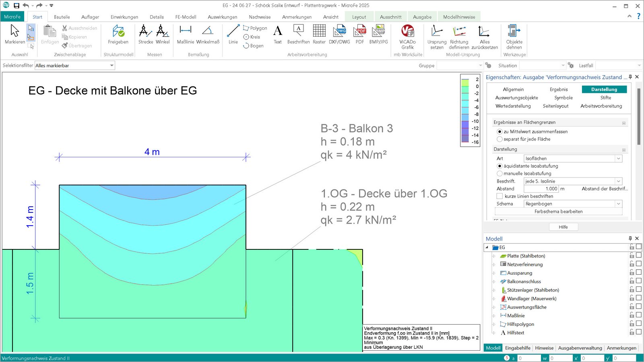Open the Beschrift. 'jede 5. Isolinie' dropdown

pyautogui.click(x=618, y=181)
